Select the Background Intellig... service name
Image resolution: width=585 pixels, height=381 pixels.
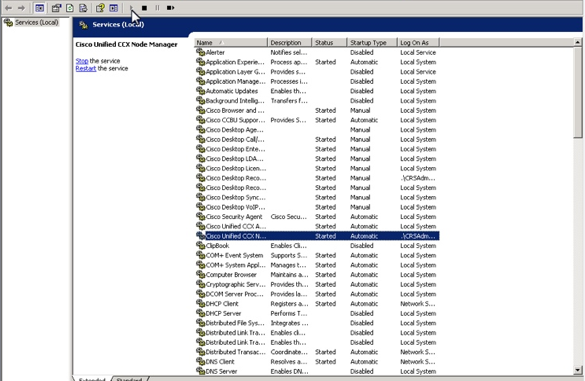(235, 101)
